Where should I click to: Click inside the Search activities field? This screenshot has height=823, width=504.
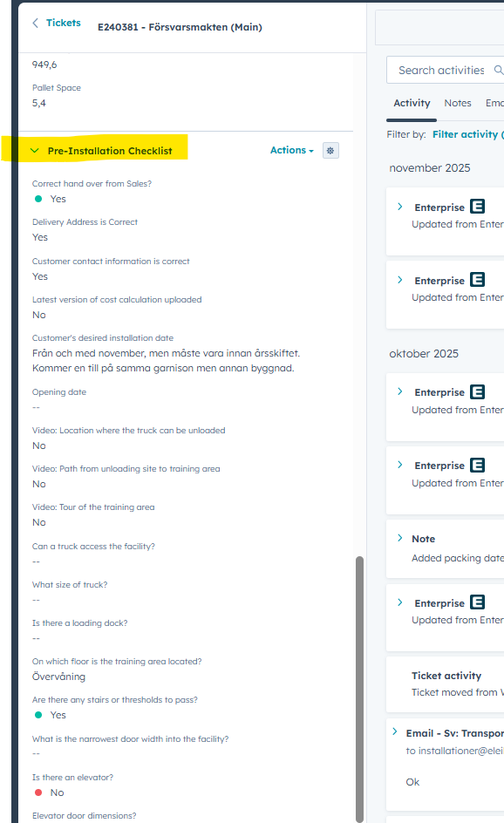(x=440, y=70)
